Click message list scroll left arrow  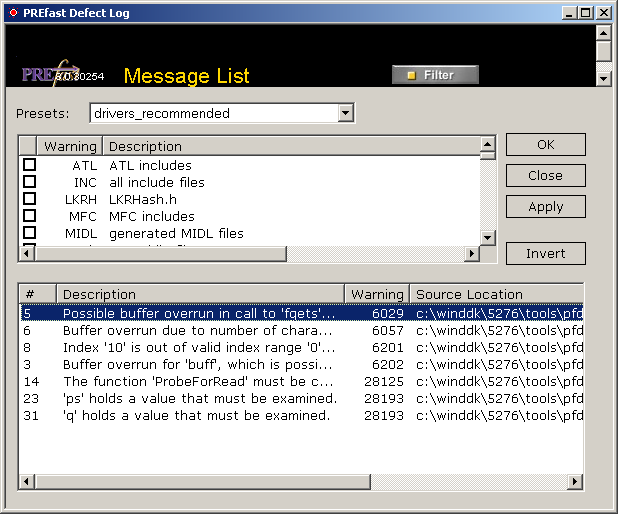pyautogui.click(x=26, y=481)
